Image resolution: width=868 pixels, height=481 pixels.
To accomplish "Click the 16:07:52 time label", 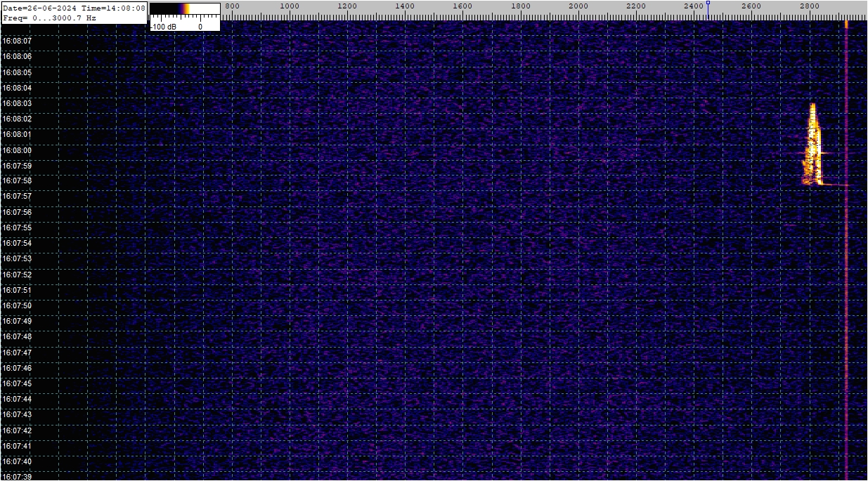I will pos(17,275).
